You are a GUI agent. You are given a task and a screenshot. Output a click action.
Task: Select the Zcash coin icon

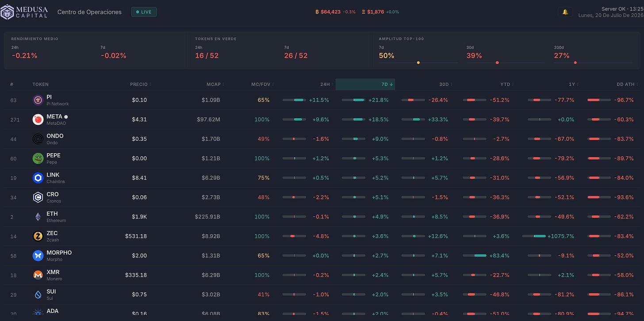(x=38, y=236)
